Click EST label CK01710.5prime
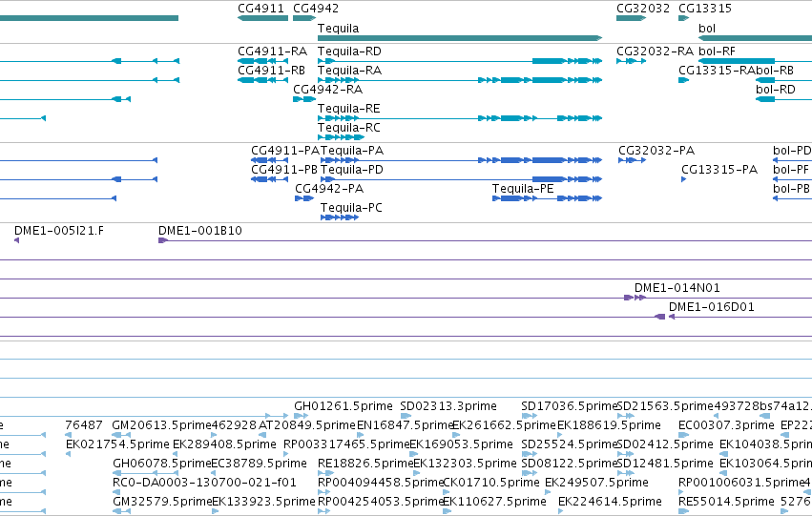The width and height of the screenshot is (812, 516). click(x=491, y=483)
